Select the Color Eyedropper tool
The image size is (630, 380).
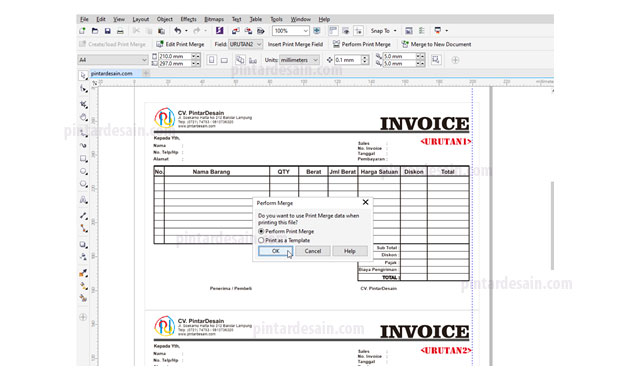(83, 273)
